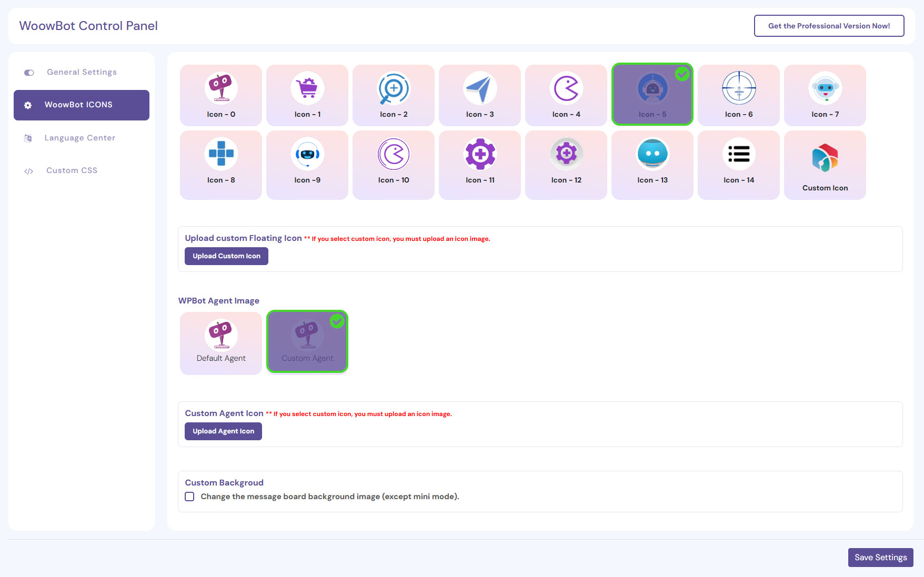Viewport: 924px width, 577px height.
Task: Select the Icon - 13 blue face icon
Action: pos(652,165)
